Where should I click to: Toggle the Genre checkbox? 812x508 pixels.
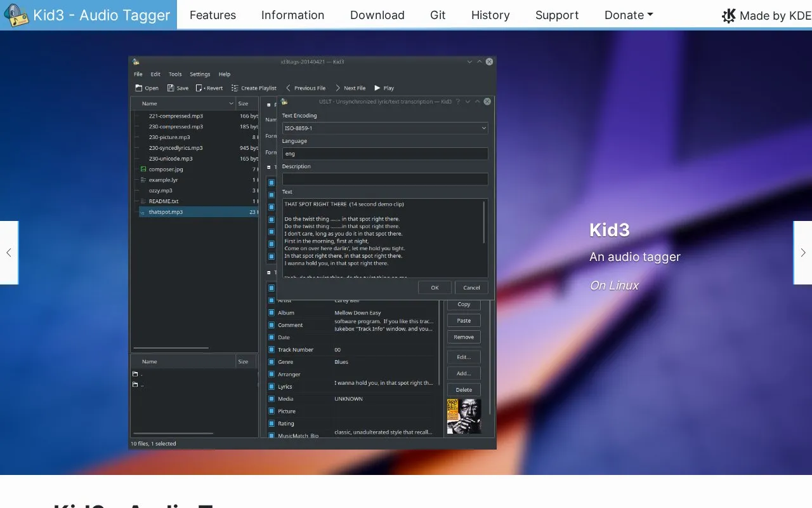click(272, 362)
